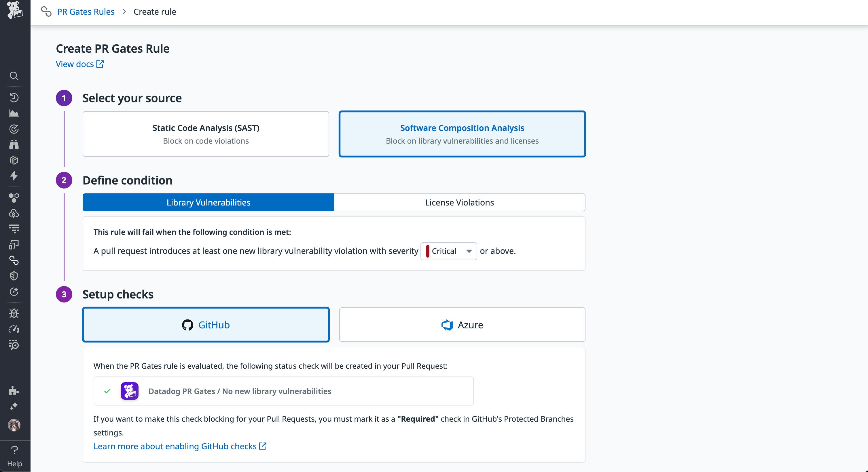Open the Datadog home via the logo icon
Viewport: 868px width, 472px height.
[x=15, y=11]
